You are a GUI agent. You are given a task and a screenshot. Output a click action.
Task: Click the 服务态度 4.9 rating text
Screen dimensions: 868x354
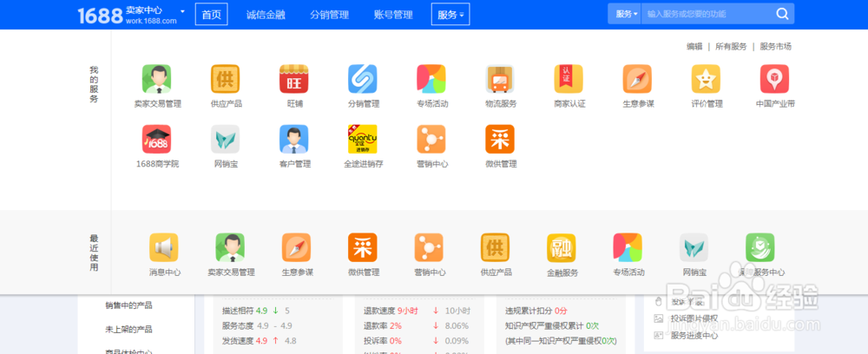pos(245,325)
